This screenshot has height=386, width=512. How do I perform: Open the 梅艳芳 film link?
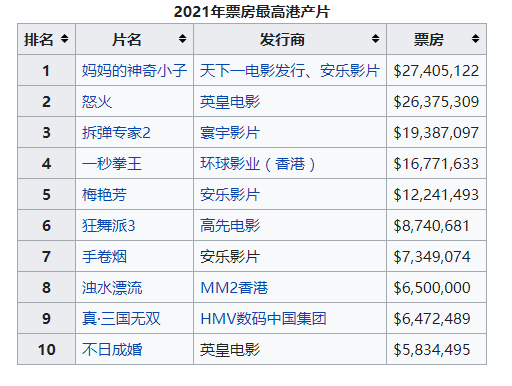click(105, 195)
